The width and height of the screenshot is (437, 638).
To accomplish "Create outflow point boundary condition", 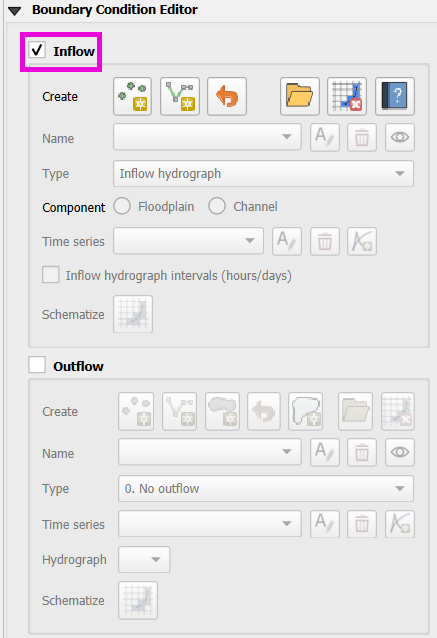I will click(x=136, y=411).
